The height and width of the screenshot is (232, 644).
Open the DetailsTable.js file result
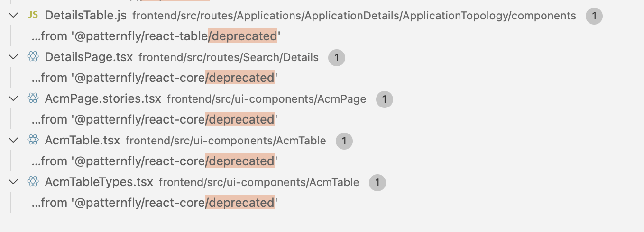point(85,16)
